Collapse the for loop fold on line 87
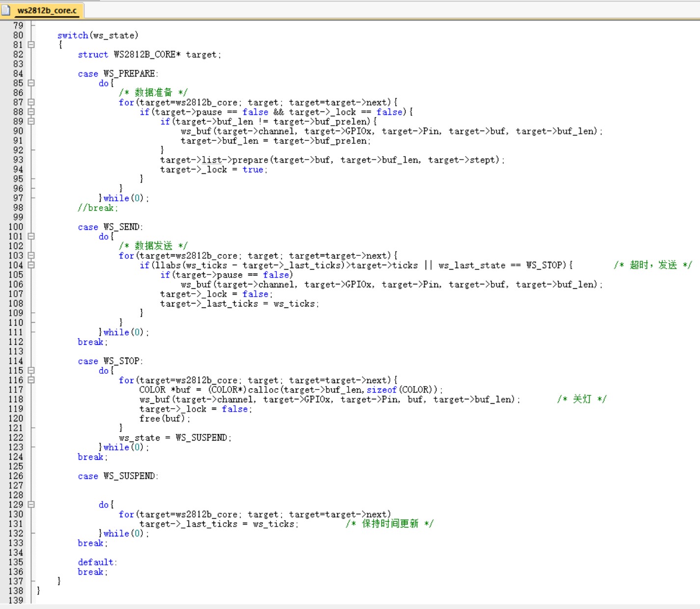 [x=31, y=102]
